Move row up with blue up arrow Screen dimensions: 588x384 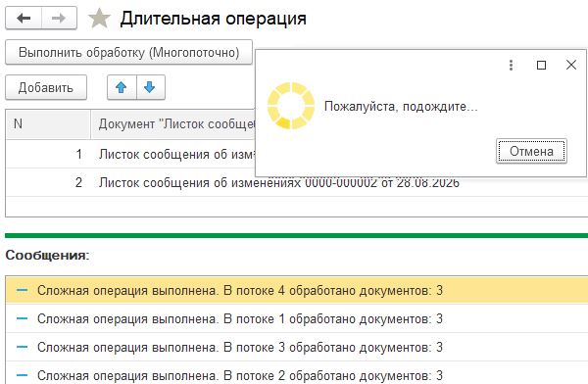click(122, 87)
